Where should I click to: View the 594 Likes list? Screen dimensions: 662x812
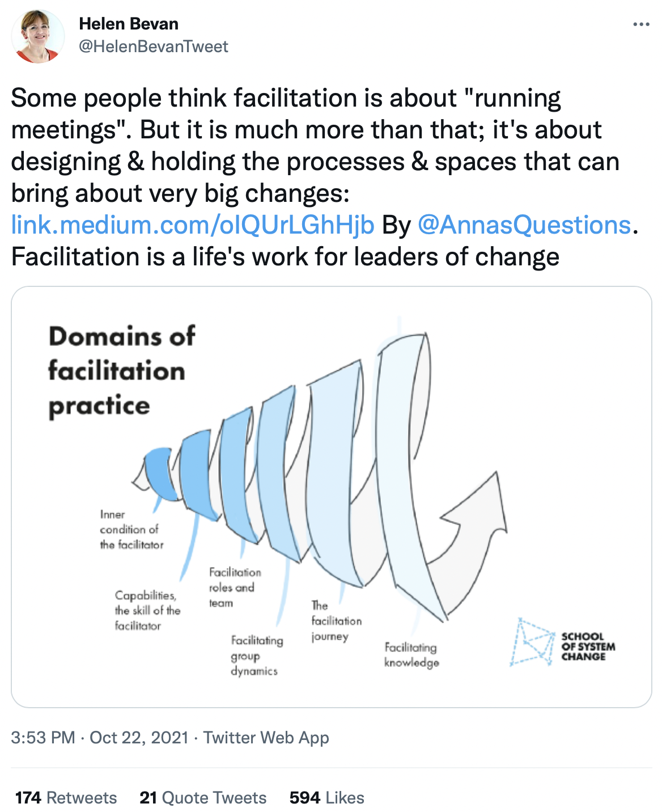(327, 798)
